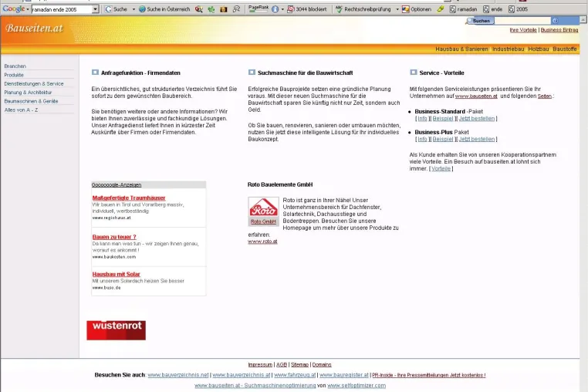Image resolution: width=588 pixels, height=392 pixels.
Task: Open Beispiel link for Business-Plus
Action: coord(443,139)
